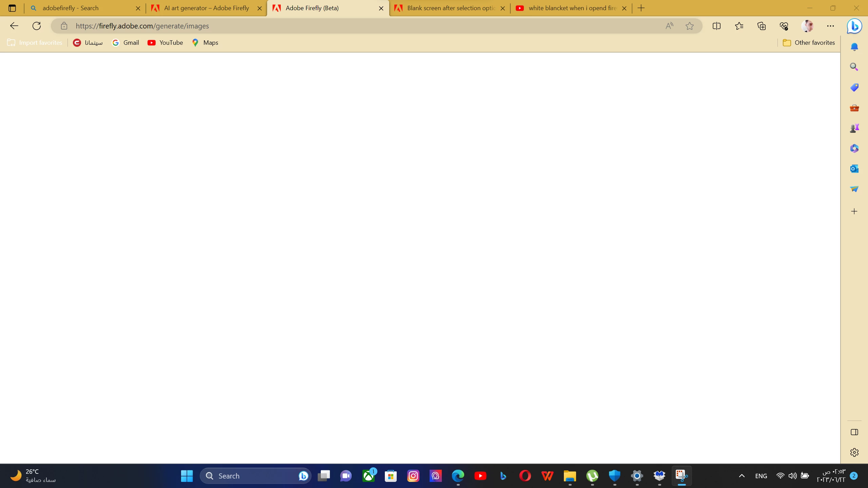Open the Browser essentials heart icon
868x488 pixels.
point(784,26)
